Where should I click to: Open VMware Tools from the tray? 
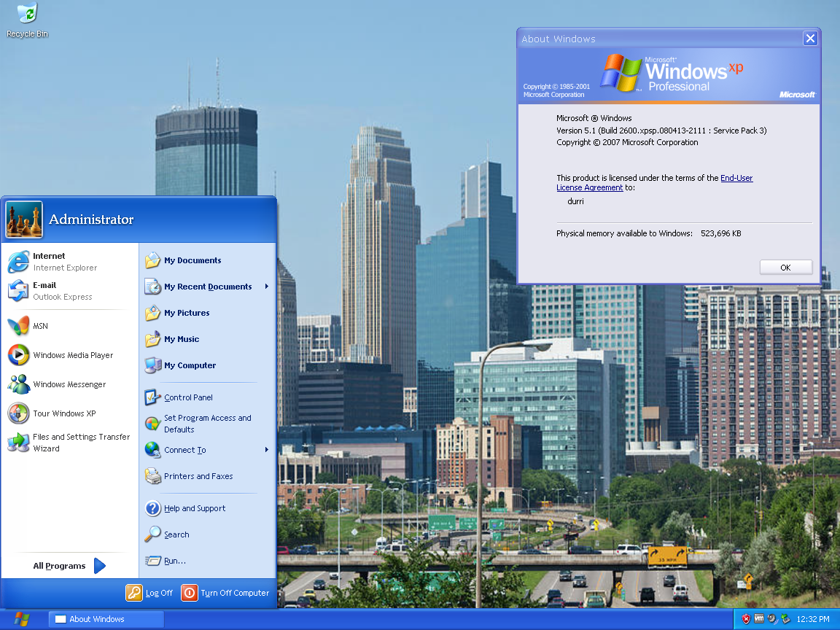[759, 618]
